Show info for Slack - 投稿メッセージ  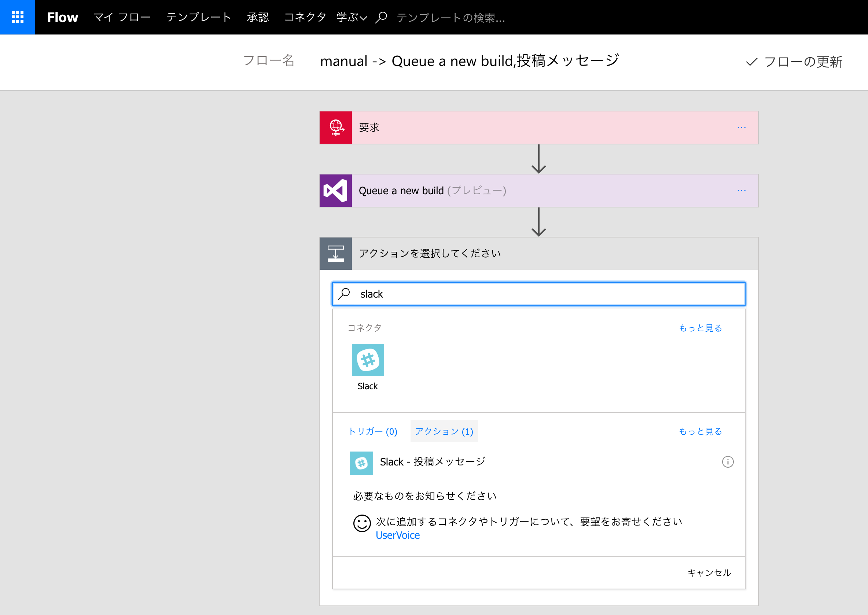point(728,462)
